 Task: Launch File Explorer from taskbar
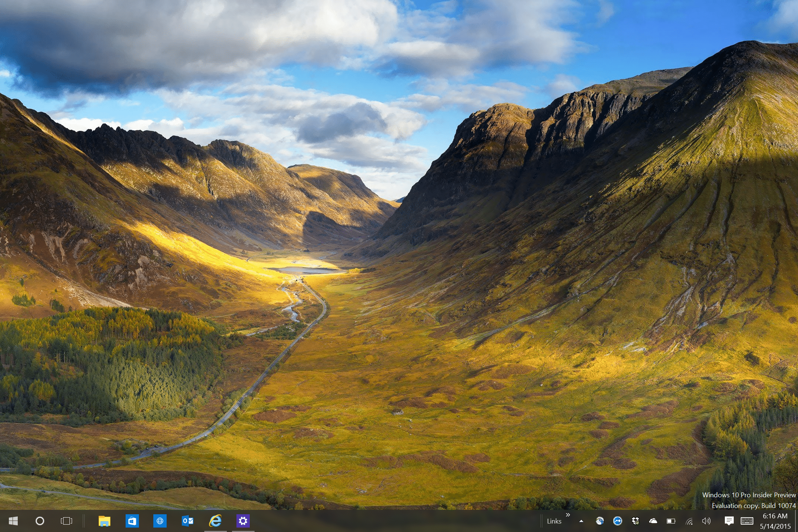pyautogui.click(x=105, y=521)
